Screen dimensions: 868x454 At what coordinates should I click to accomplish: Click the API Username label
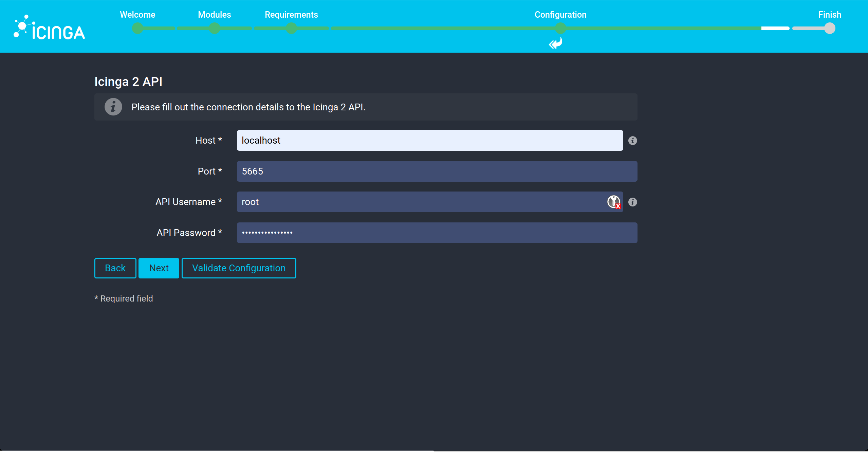(x=189, y=202)
